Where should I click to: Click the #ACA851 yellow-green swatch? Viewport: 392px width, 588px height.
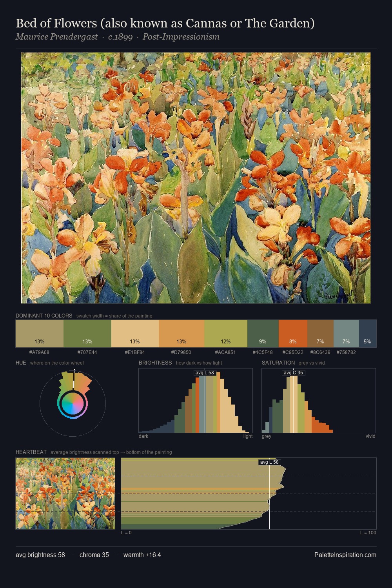tap(226, 334)
